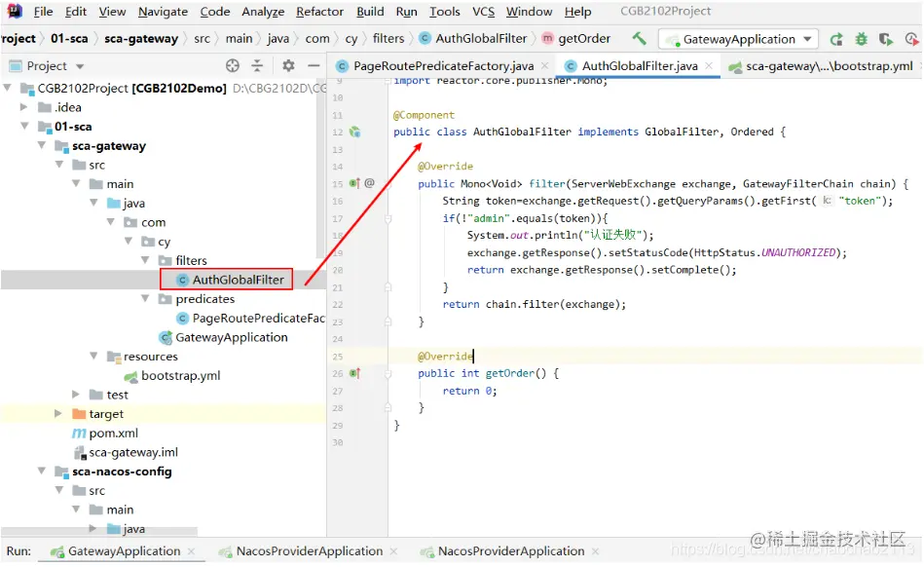
Task: Click filters in the breadcrumb bar
Action: coord(388,39)
